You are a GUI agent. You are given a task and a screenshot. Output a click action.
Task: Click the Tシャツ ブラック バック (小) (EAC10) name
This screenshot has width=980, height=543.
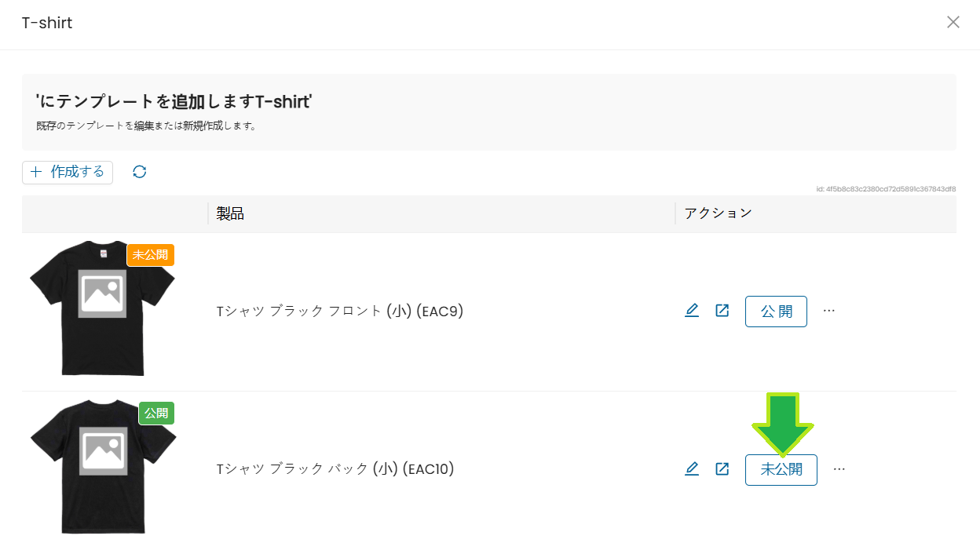pos(335,469)
